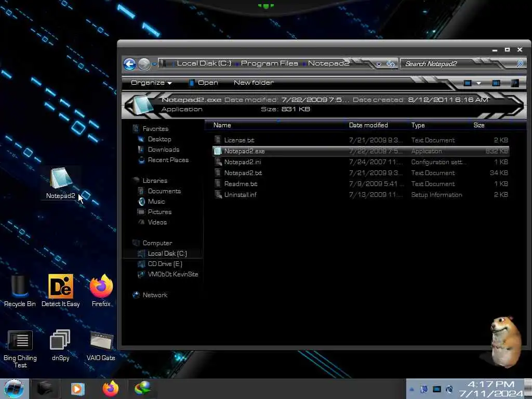532x399 pixels.
Task: Expand the address bar history dropdown
Action: point(379,64)
